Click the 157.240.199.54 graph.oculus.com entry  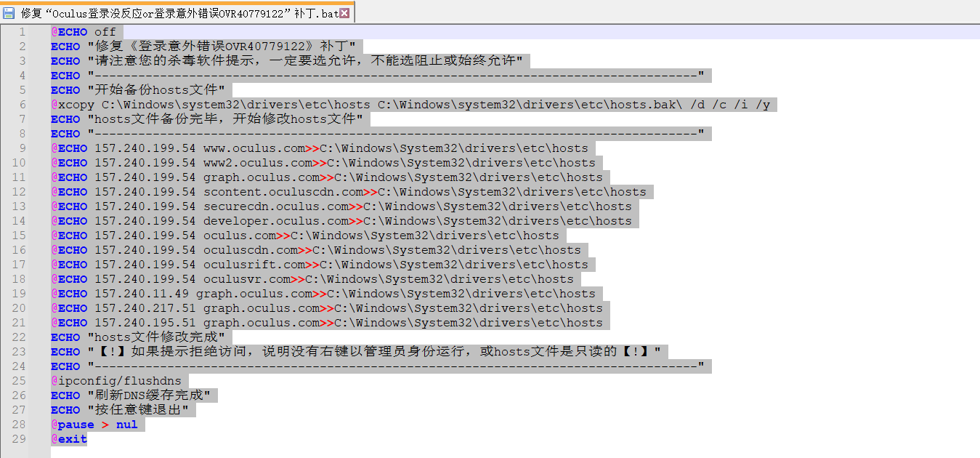click(327, 177)
